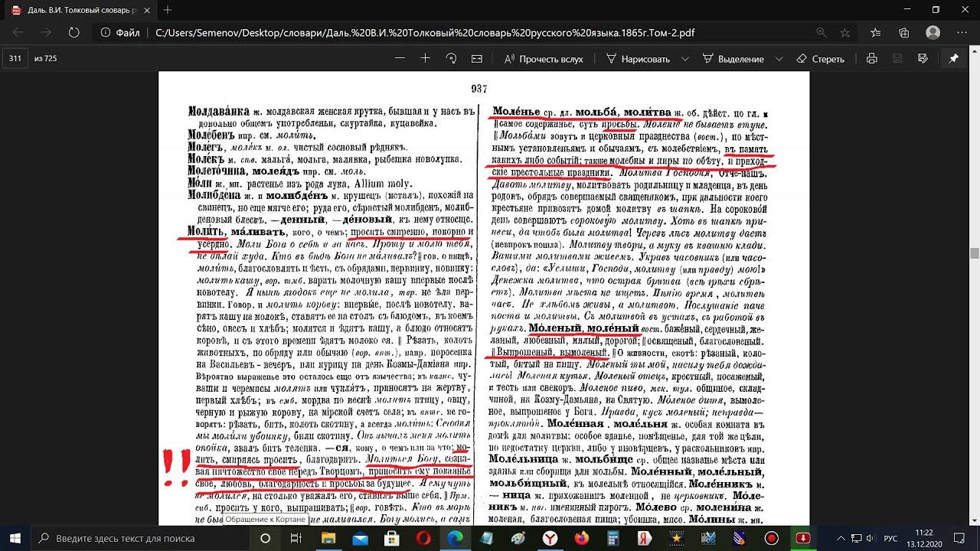
Task: Click the page number field showing 311
Action: coord(15,58)
